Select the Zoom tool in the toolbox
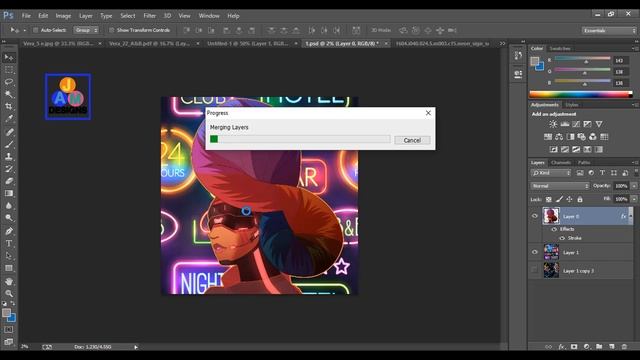 coord(9,293)
